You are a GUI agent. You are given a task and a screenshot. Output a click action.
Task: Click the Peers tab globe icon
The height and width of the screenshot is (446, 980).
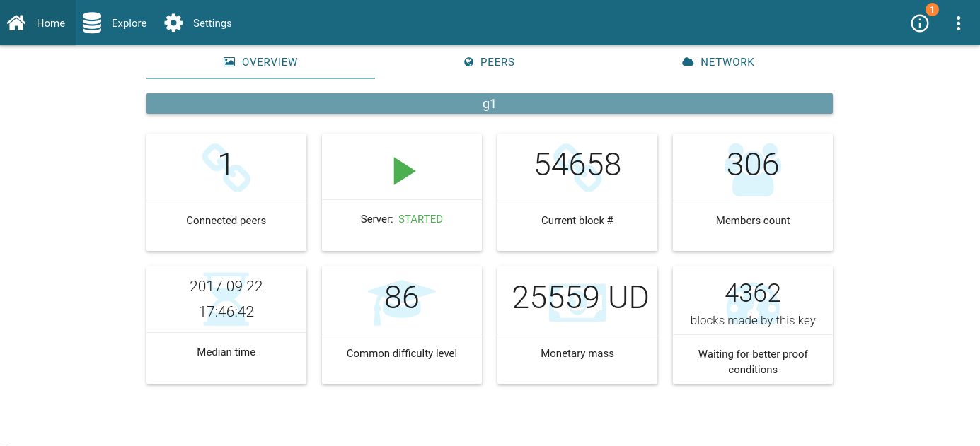click(x=468, y=62)
